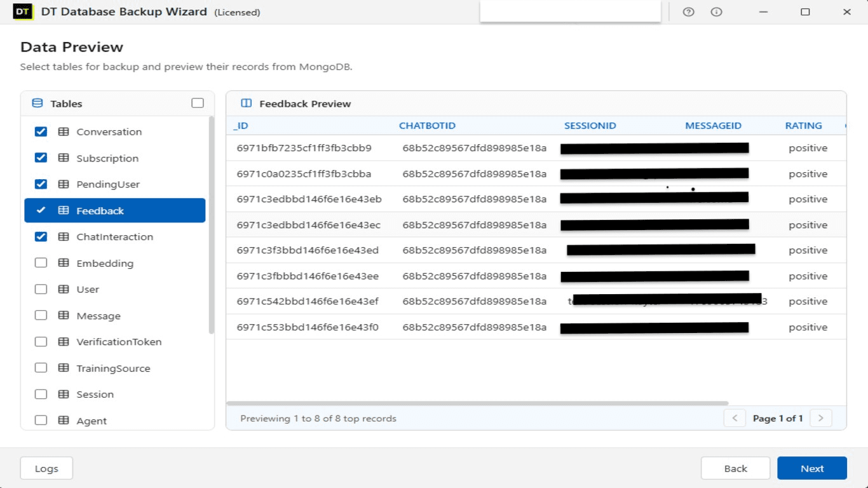Click the VerificationToken table grid icon

coord(64,342)
